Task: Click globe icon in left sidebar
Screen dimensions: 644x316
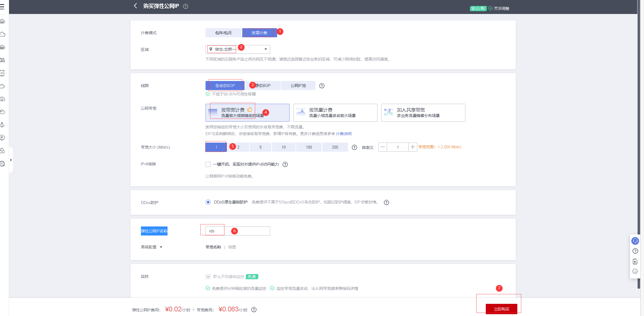Action: pyautogui.click(x=3, y=164)
